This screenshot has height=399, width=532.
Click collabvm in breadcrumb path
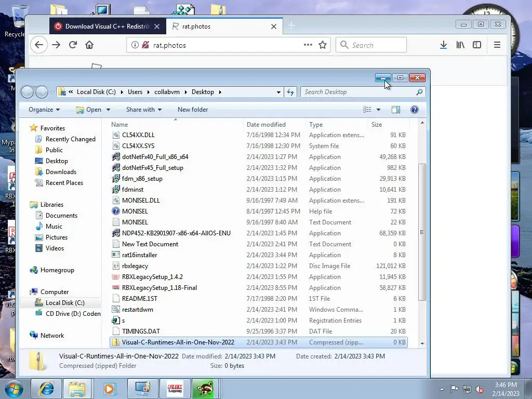[167, 92]
